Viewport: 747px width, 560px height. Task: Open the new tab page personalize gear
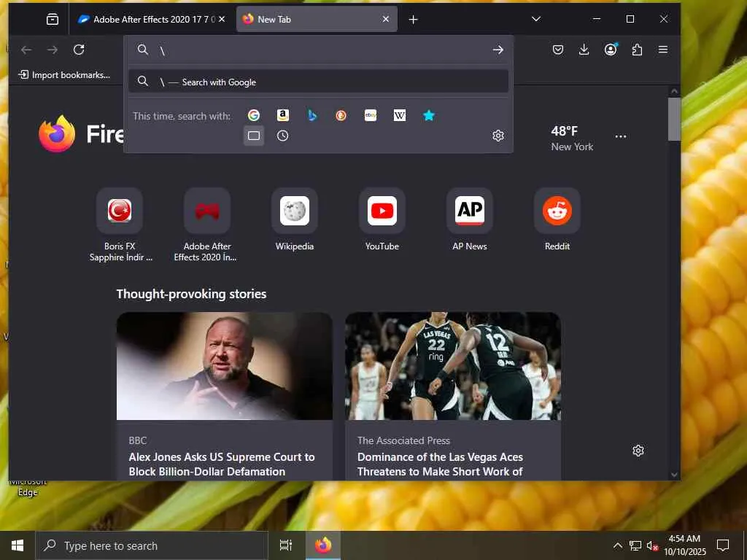click(638, 451)
